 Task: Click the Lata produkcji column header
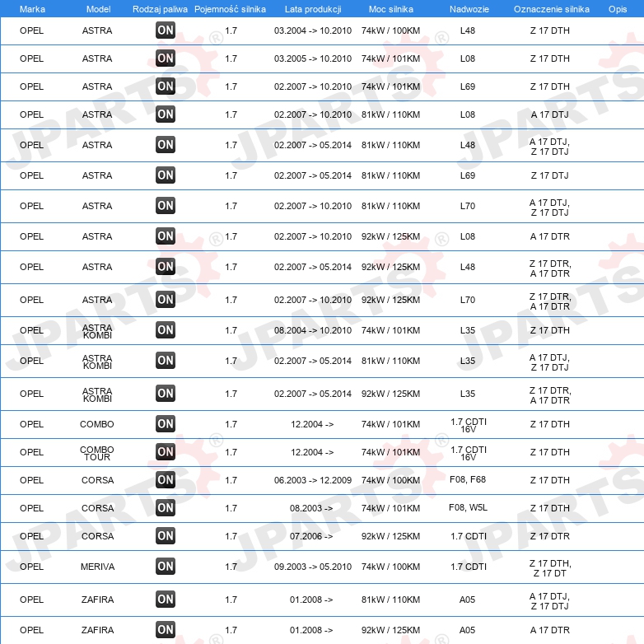(x=313, y=9)
